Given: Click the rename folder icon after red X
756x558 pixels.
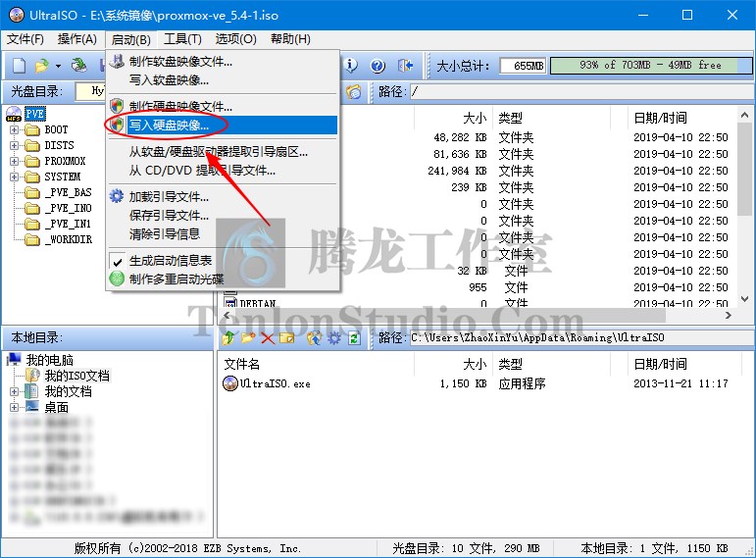Looking at the screenshot, I should 287,337.
